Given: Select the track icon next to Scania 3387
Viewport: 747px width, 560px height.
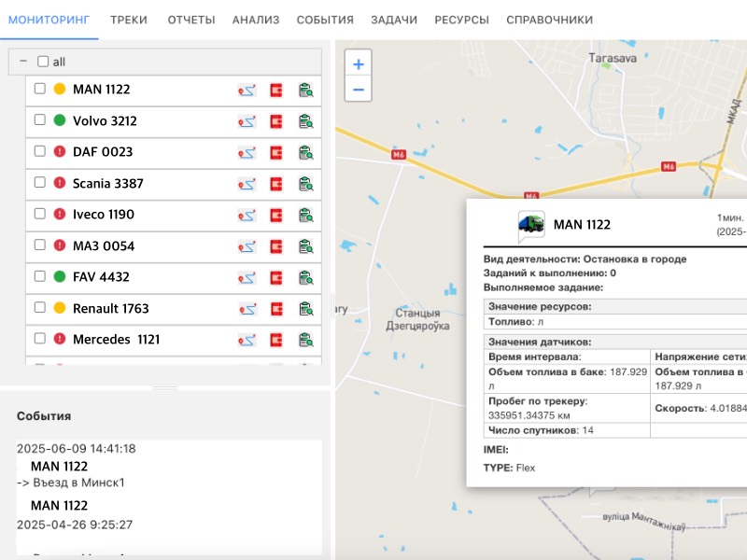Looking at the screenshot, I should 247,183.
